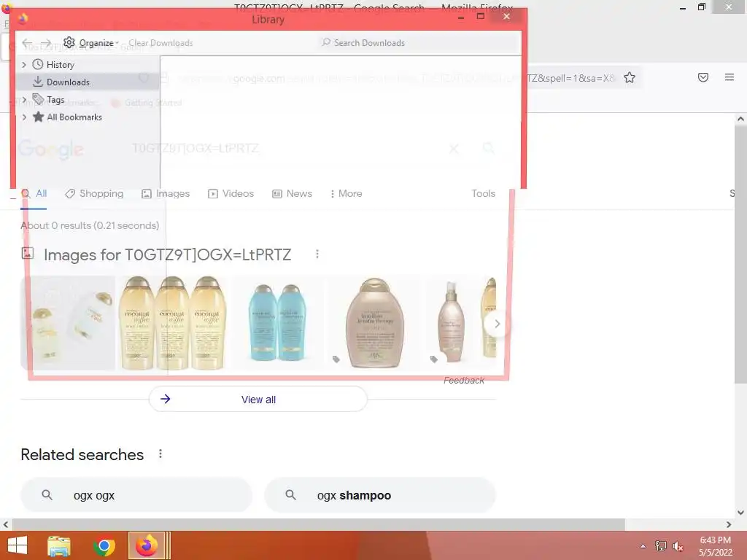Expand the All Bookmarks node

click(x=24, y=117)
